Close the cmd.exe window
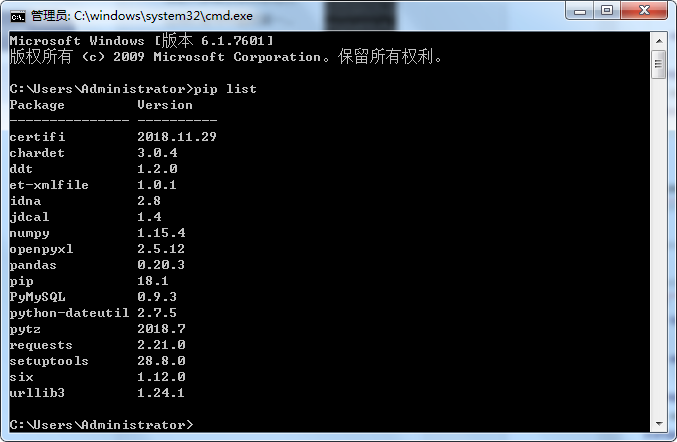The height and width of the screenshot is (442, 677). tap(645, 11)
